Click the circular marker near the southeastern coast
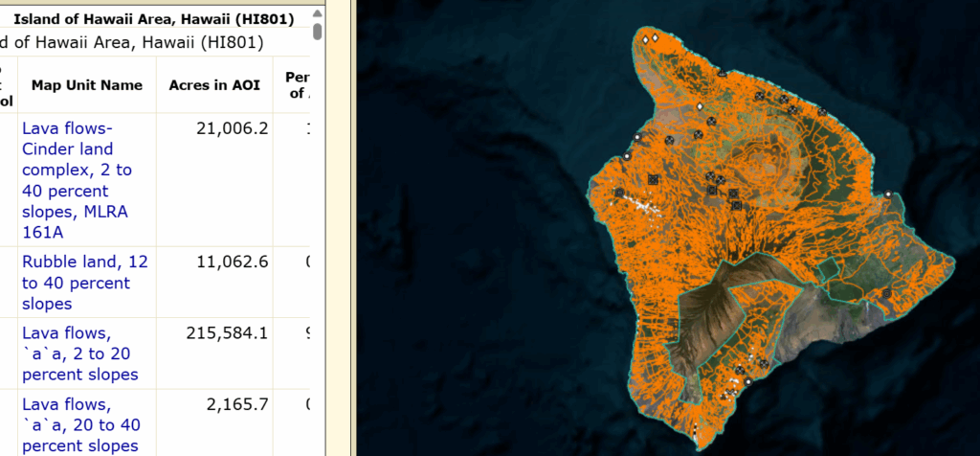Image resolution: width=980 pixels, height=456 pixels. pos(886,293)
